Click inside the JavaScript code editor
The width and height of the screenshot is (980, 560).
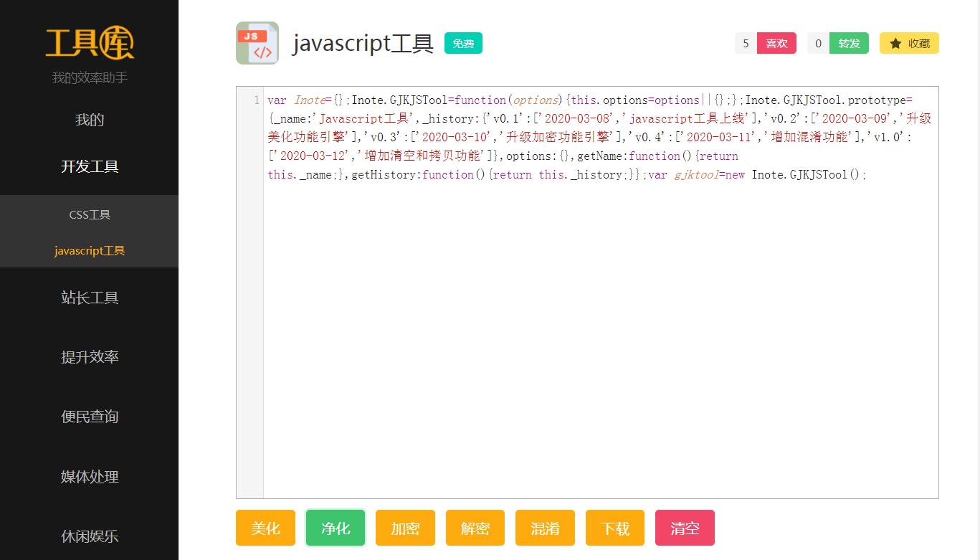point(600,323)
